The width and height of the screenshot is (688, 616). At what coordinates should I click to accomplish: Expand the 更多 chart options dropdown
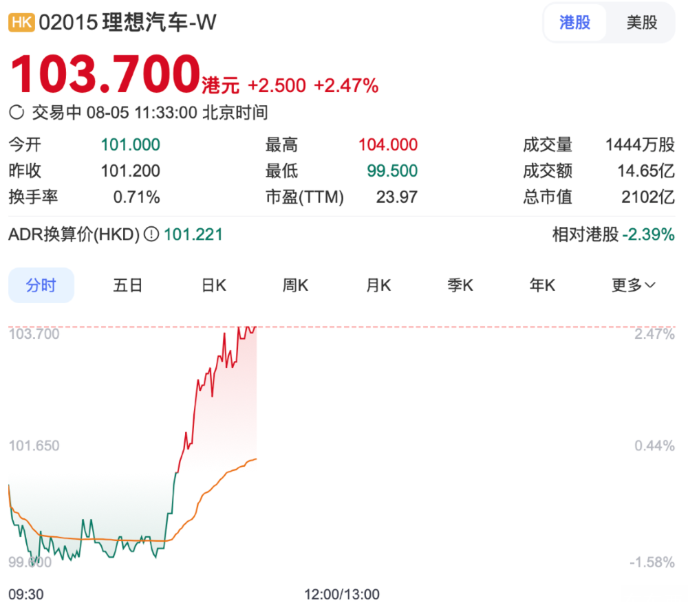click(x=633, y=285)
